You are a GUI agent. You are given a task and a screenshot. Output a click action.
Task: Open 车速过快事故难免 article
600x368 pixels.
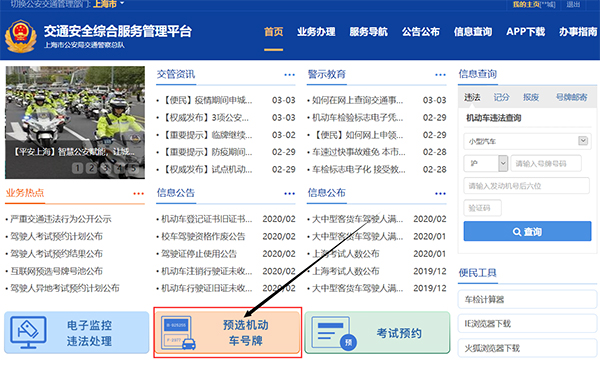(359, 152)
